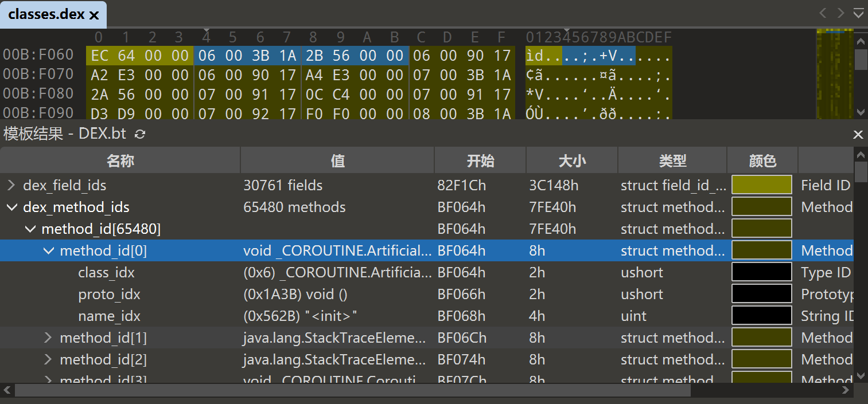The height and width of the screenshot is (404, 868).
Task: Select the proto_idx row
Action: click(109, 295)
